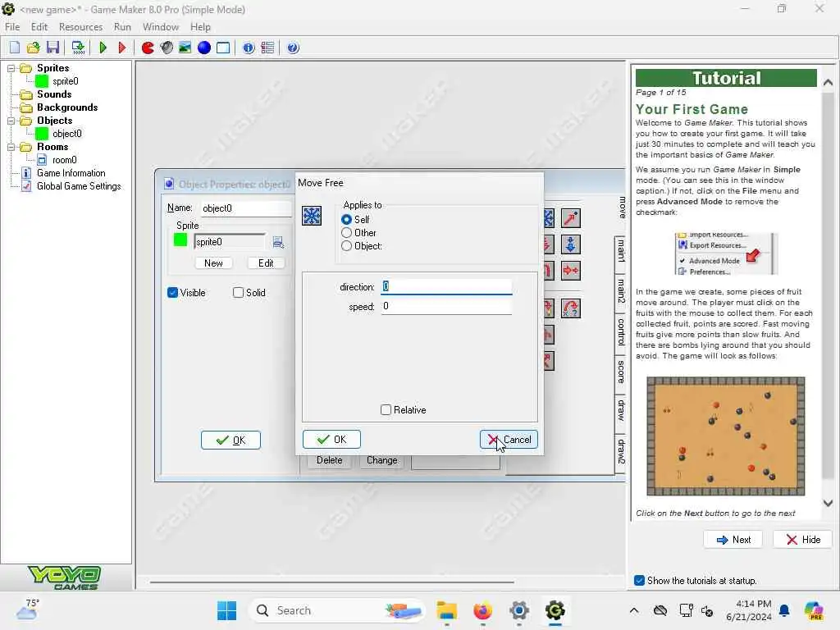Open Windows Start menu

(x=226, y=610)
